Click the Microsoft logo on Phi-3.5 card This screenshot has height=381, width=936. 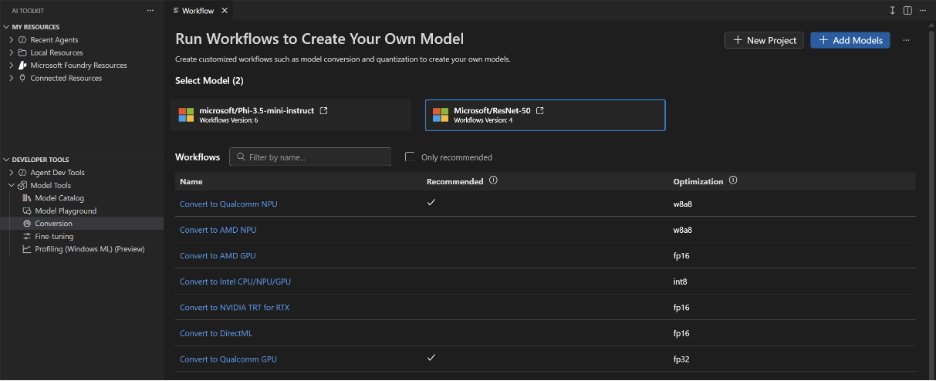pyautogui.click(x=187, y=115)
